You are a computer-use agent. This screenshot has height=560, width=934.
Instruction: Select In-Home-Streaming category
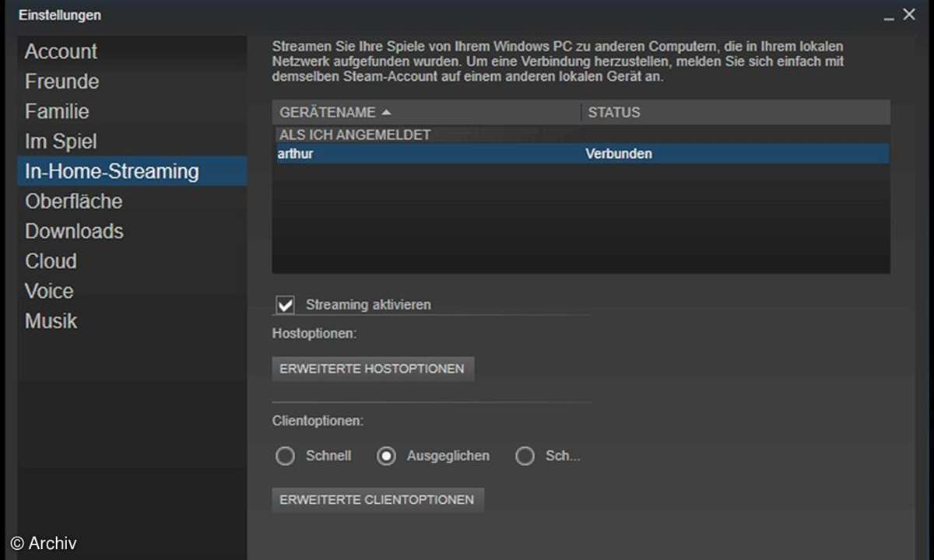tap(132, 171)
